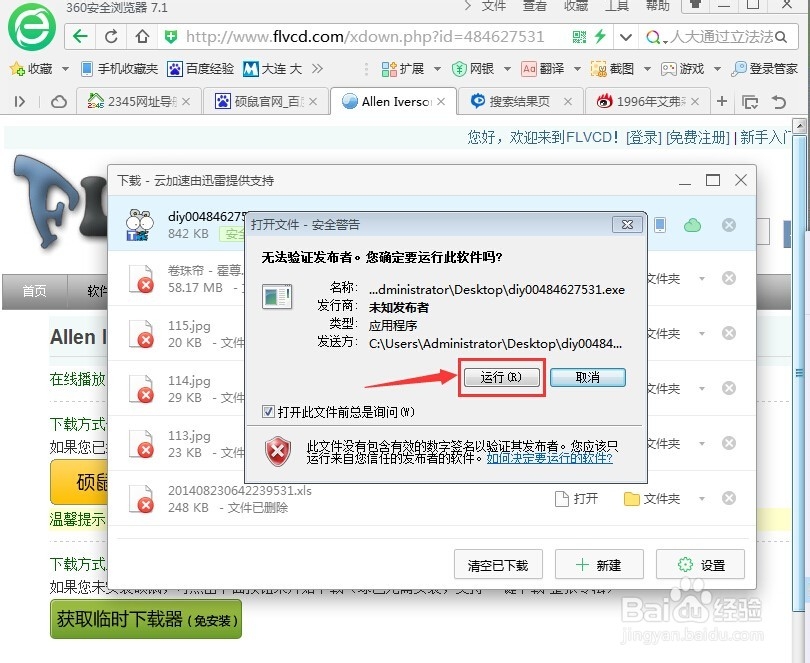The height and width of the screenshot is (663, 810).
Task: Remove the 115.jpg download entry
Action: (x=729, y=333)
